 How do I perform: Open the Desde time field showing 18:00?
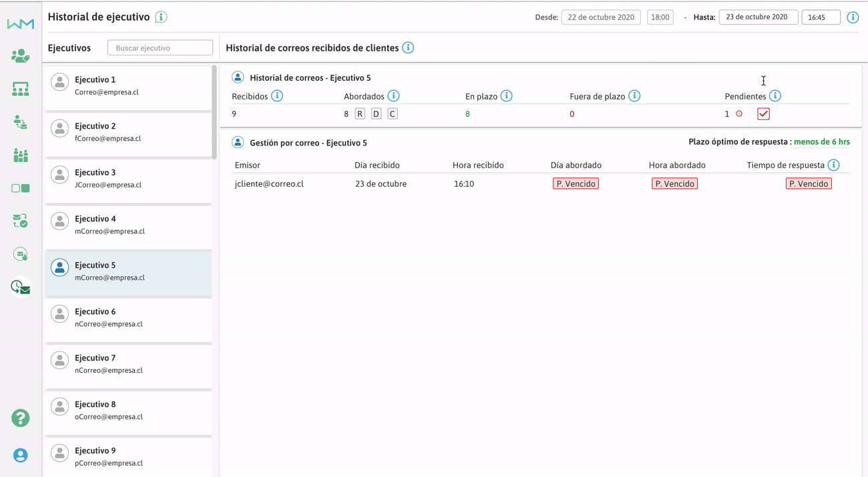[660, 17]
